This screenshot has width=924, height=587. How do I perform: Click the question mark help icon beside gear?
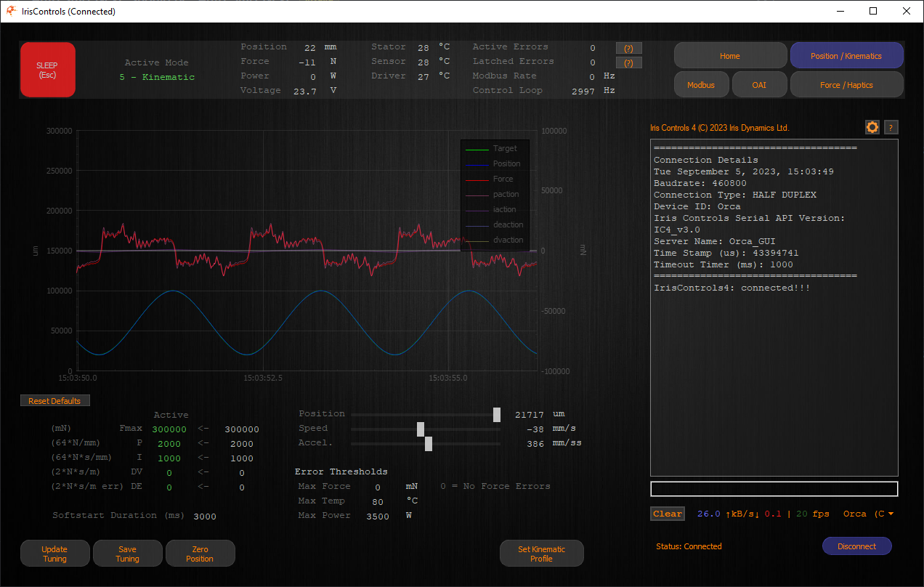pos(892,127)
